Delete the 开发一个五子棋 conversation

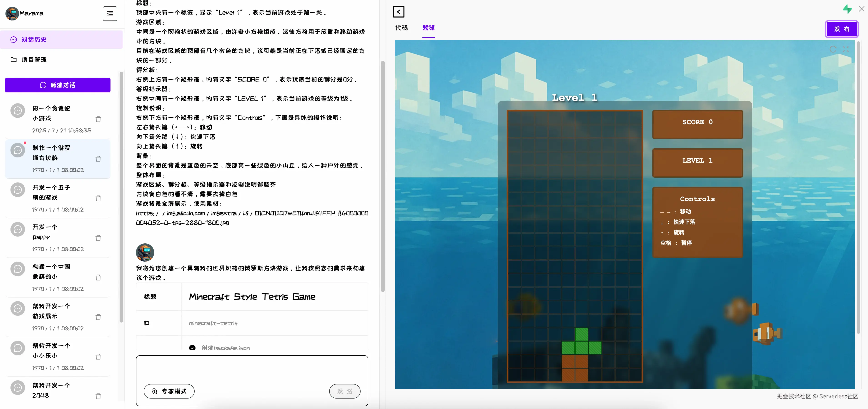click(x=98, y=199)
